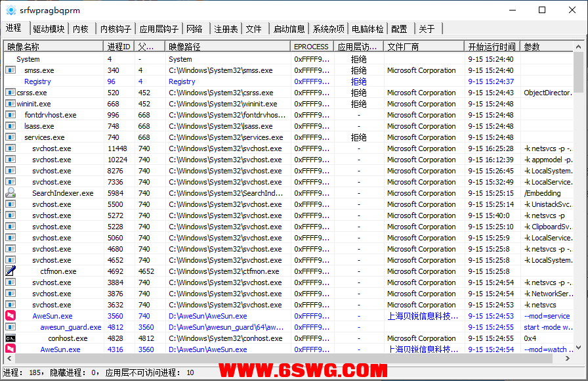The image size is (588, 381).
Task: Open the 启动信息 tab
Action: pyautogui.click(x=289, y=29)
